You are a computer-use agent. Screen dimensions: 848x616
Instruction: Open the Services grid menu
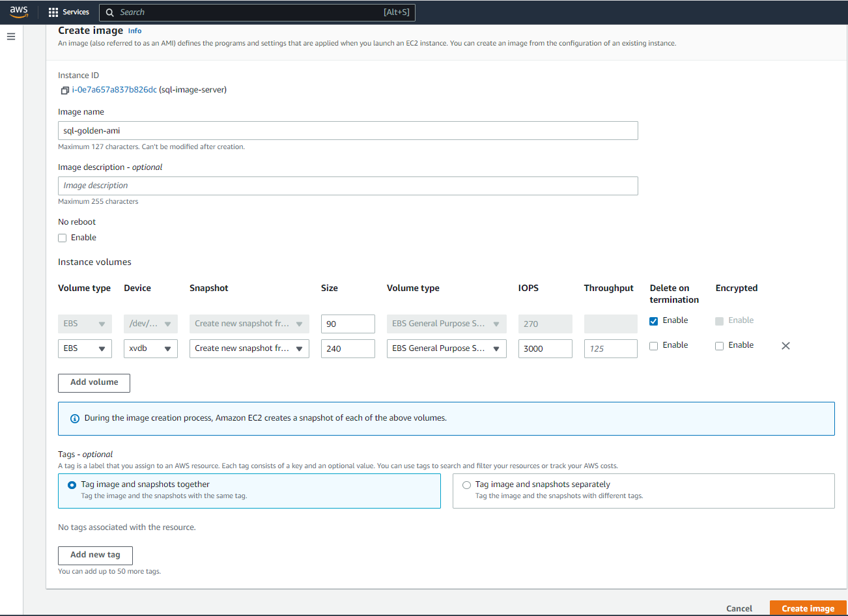click(x=53, y=12)
